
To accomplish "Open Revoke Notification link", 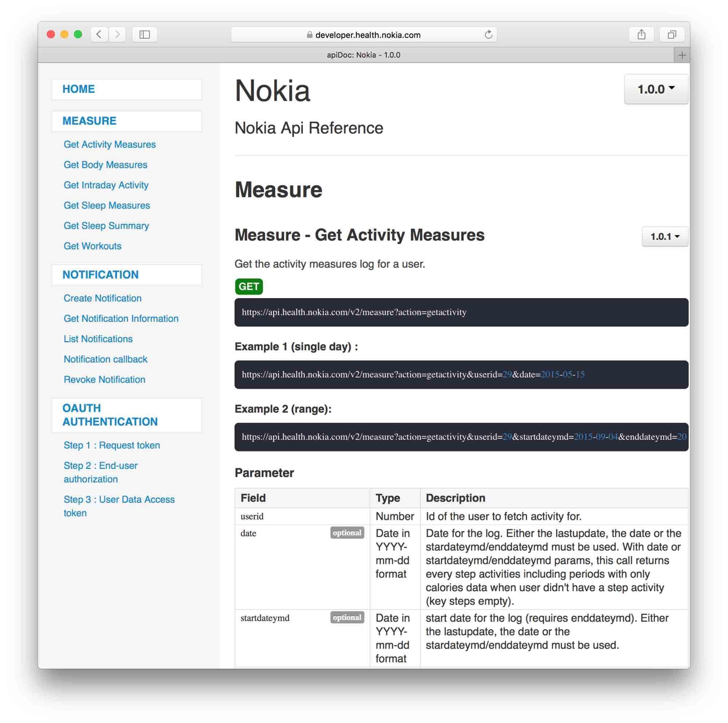I will coord(105,379).
